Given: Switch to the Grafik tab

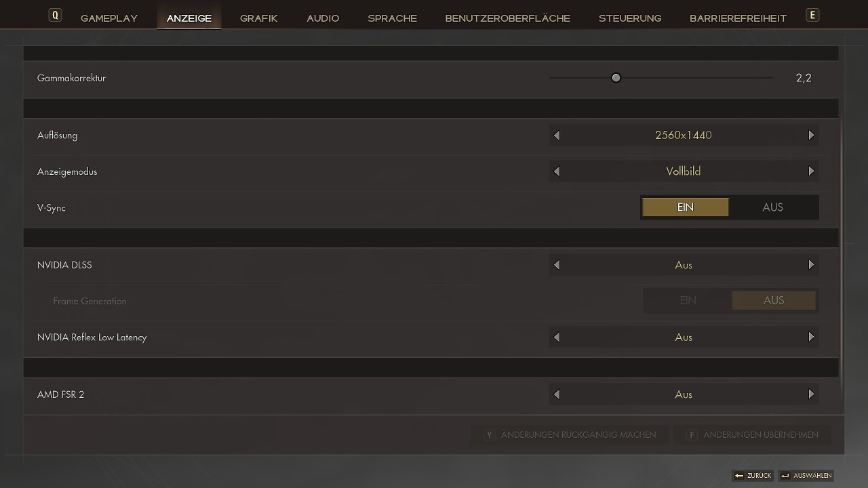Looking at the screenshot, I should (x=259, y=18).
